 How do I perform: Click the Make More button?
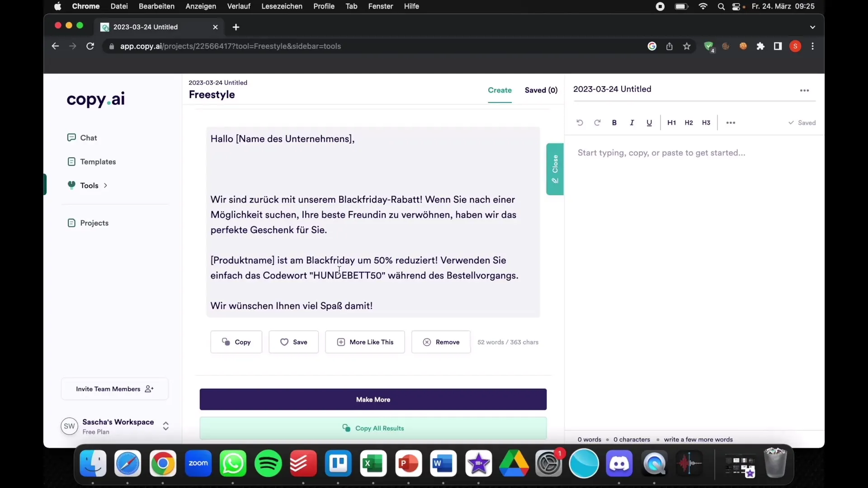[373, 399]
